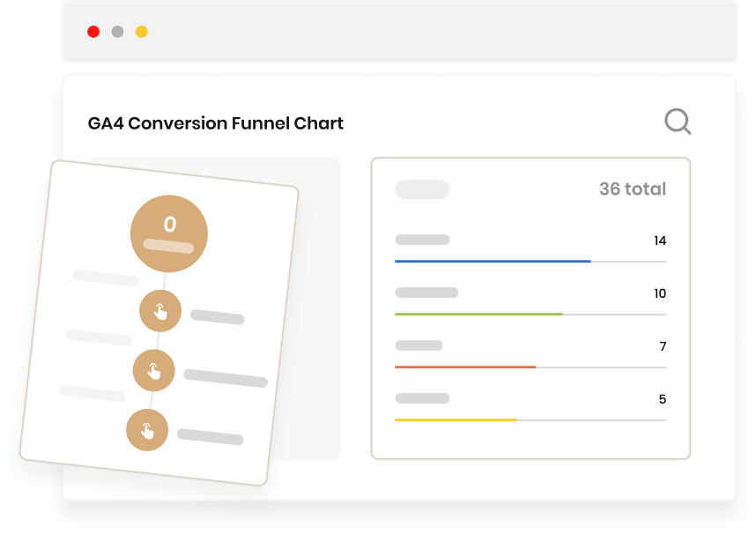Select the yellow bar labeled 5
This screenshot has height=534, width=756.
click(456, 419)
